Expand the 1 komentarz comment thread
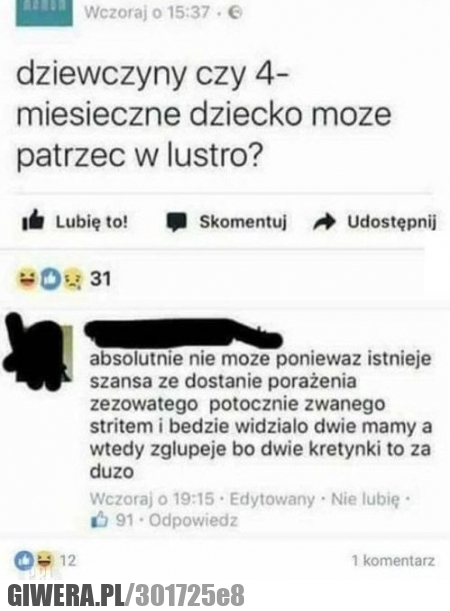The width and height of the screenshot is (450, 611). (x=393, y=561)
